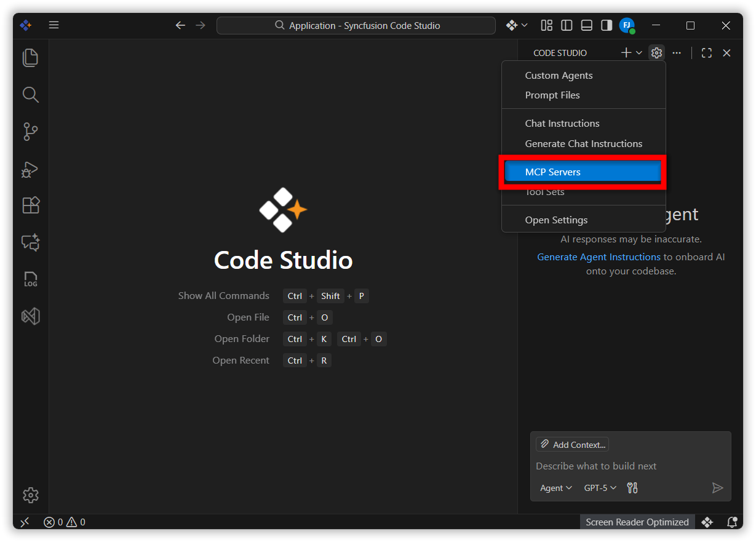This screenshot has width=756, height=542.
Task: Open the Run and Debug view
Action: [30, 169]
